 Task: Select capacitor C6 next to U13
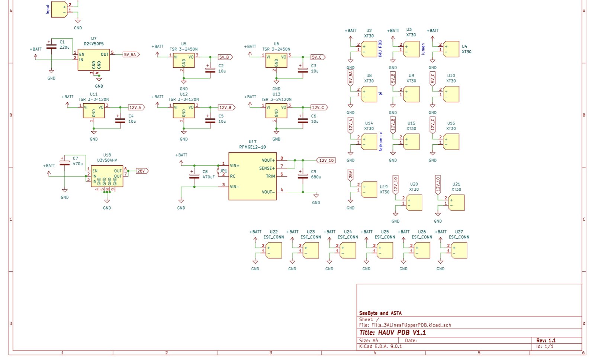click(x=303, y=119)
